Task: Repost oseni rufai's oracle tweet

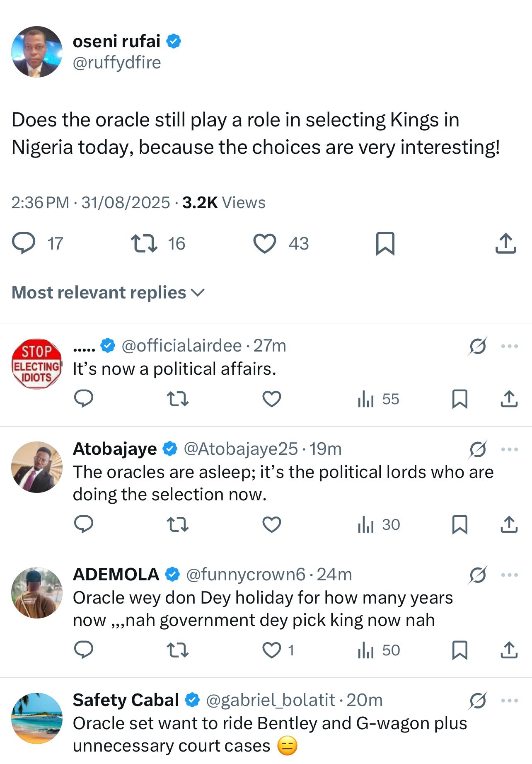Action: 144,243
